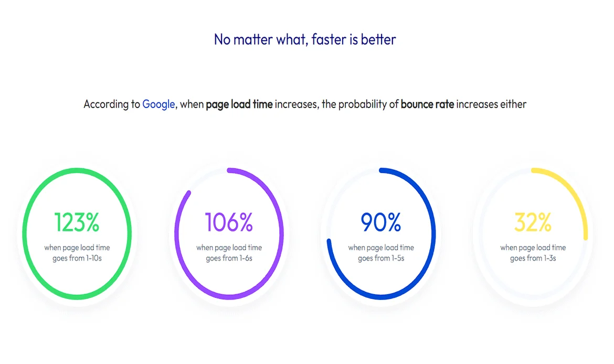
Task: Select the 32% statistic value
Action: coord(533,222)
